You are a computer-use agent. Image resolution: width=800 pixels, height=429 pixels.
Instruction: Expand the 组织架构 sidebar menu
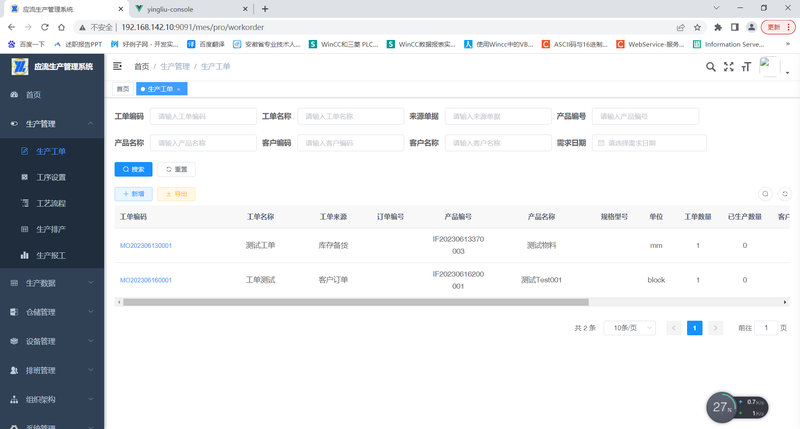[x=52, y=399]
